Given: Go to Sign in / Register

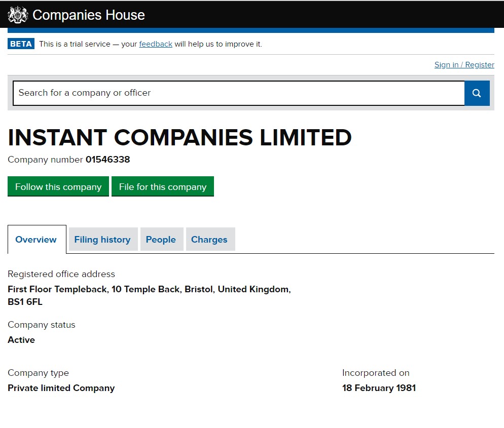Looking at the screenshot, I should [464, 65].
